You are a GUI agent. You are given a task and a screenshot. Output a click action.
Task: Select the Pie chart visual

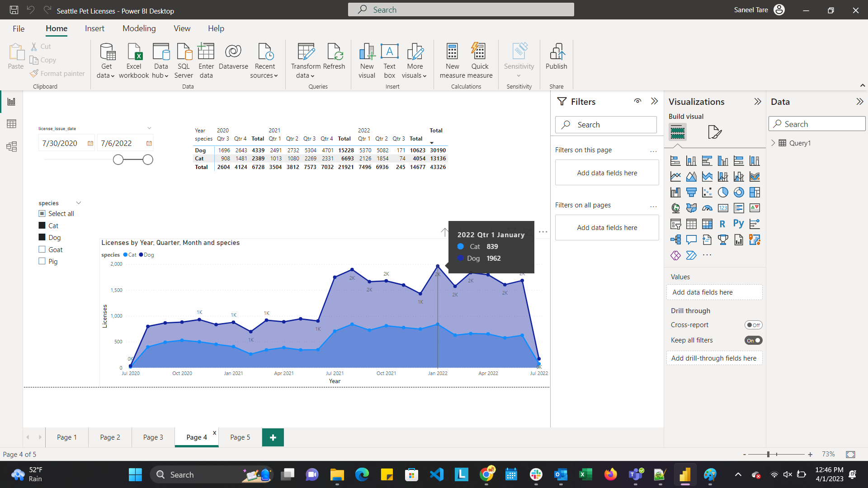pos(723,192)
